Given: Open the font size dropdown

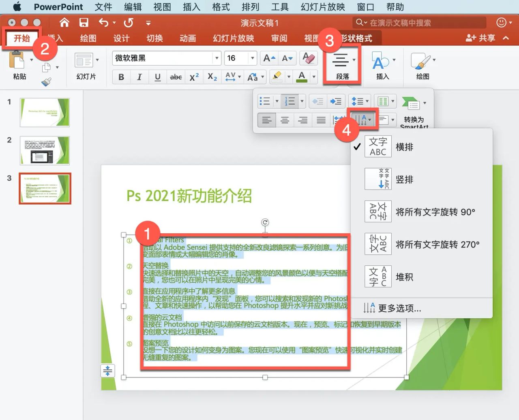Looking at the screenshot, I should [x=253, y=58].
